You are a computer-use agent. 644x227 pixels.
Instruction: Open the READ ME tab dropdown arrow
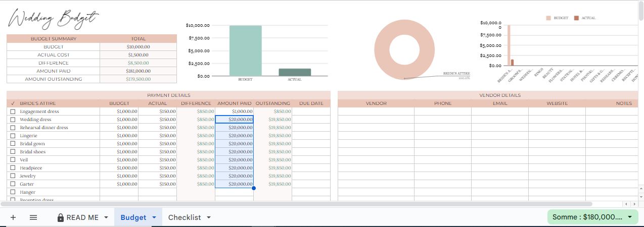pyautogui.click(x=106, y=217)
